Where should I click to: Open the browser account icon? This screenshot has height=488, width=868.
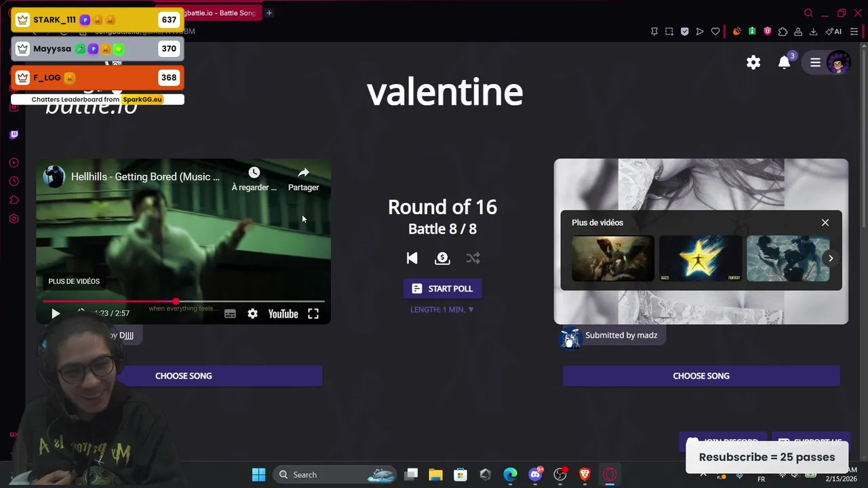click(798, 31)
